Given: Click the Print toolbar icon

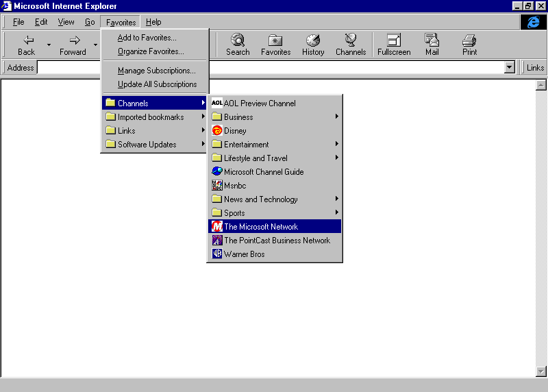Looking at the screenshot, I should coord(469,45).
